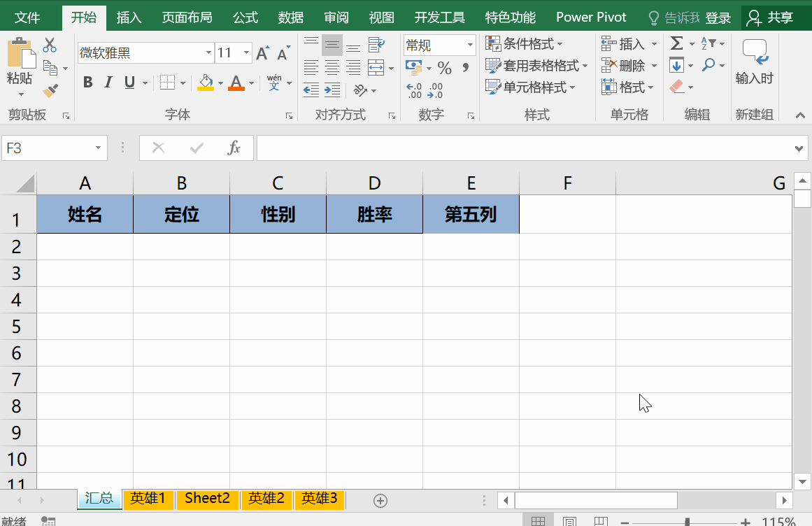Click Decrease Indent icon
Screen dimensions: 812x526
(311, 90)
